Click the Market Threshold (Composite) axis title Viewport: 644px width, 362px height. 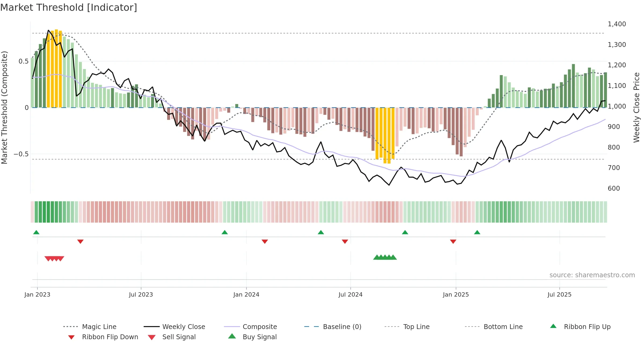point(4,107)
